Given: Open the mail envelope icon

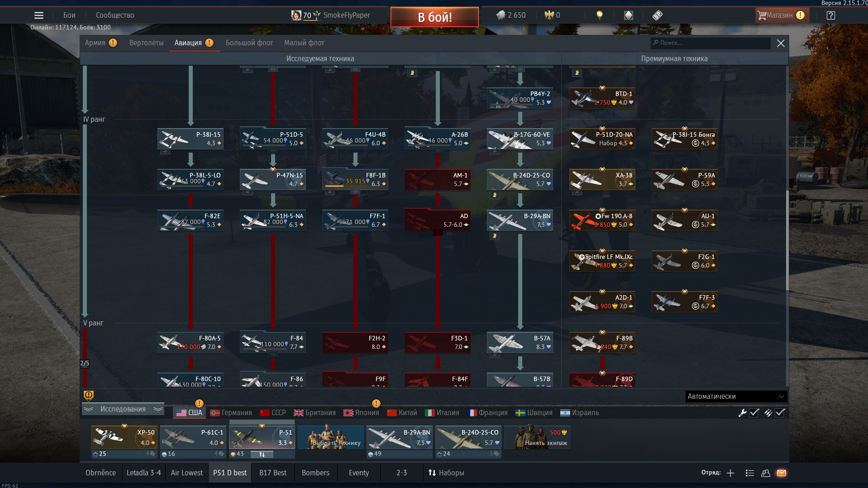Looking at the screenshot, I should click(x=782, y=473).
